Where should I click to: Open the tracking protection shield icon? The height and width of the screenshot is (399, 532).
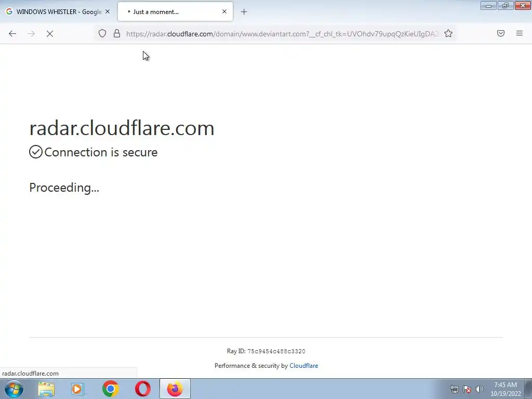[x=102, y=33]
